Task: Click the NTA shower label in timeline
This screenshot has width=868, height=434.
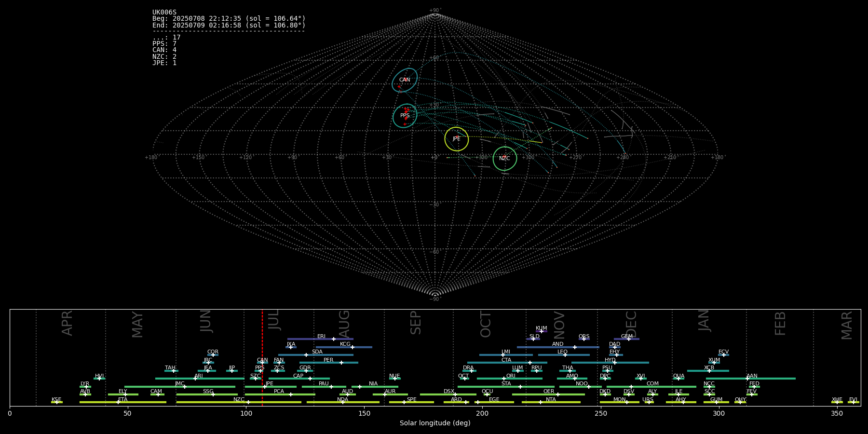Action: click(551, 399)
